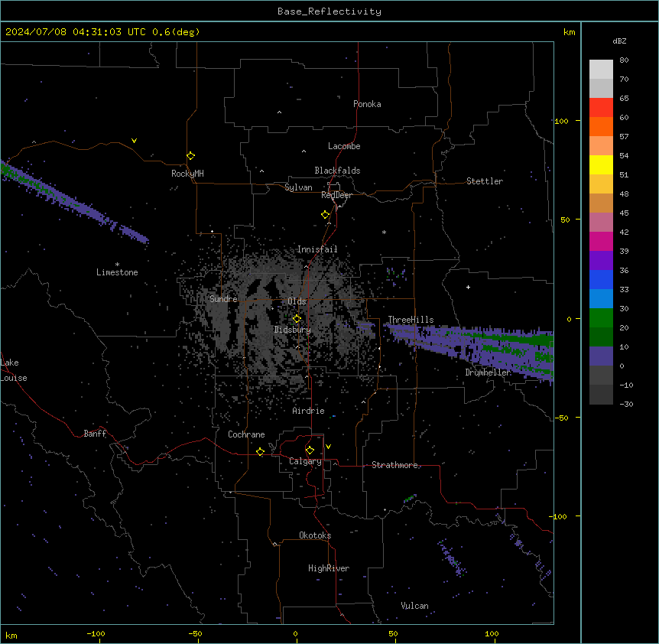The width and height of the screenshot is (659, 644).
Task: Click the Blackfalds town label
Action: (337, 171)
